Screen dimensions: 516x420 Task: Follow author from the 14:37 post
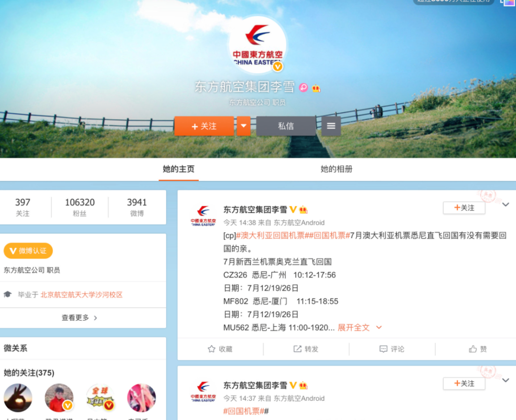coord(464,384)
